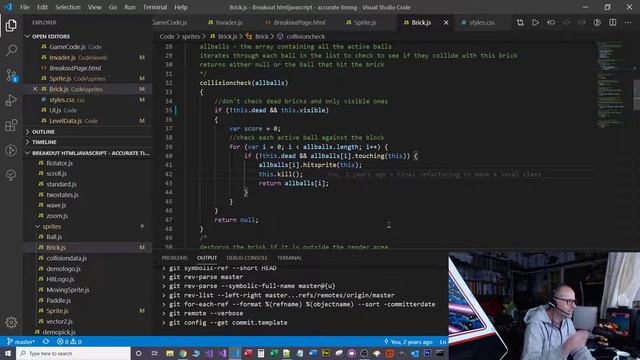Open the Go menu
This screenshot has height=360, width=640.
[x=113, y=7]
